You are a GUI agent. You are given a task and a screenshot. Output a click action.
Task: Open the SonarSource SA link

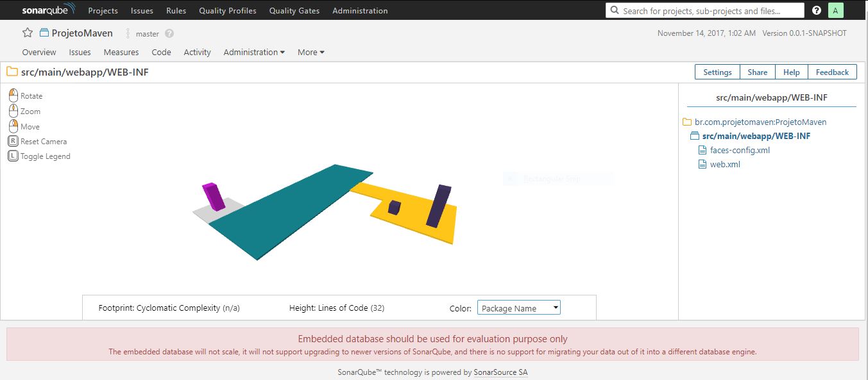(x=500, y=372)
